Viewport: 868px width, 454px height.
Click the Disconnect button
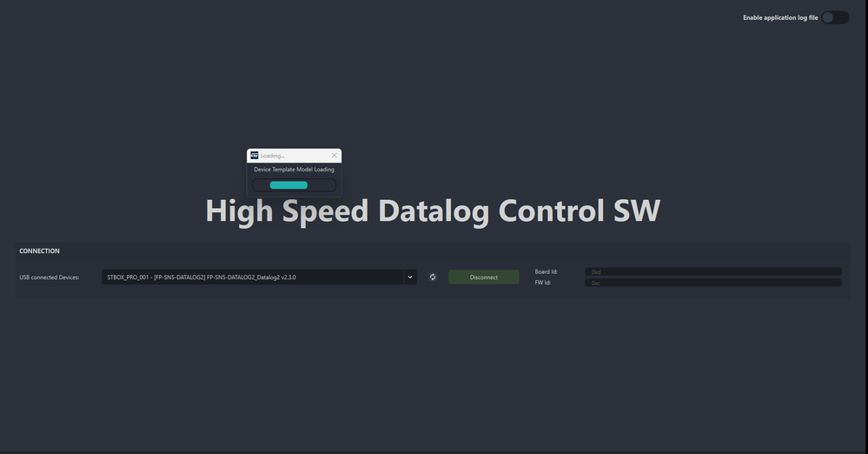click(484, 277)
